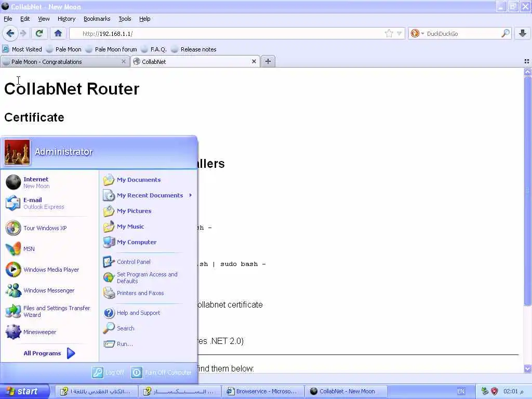Viewport: 532px width, 399px height.
Task: Switch to Browservice - Microso... taskbar window
Action: [262, 391]
